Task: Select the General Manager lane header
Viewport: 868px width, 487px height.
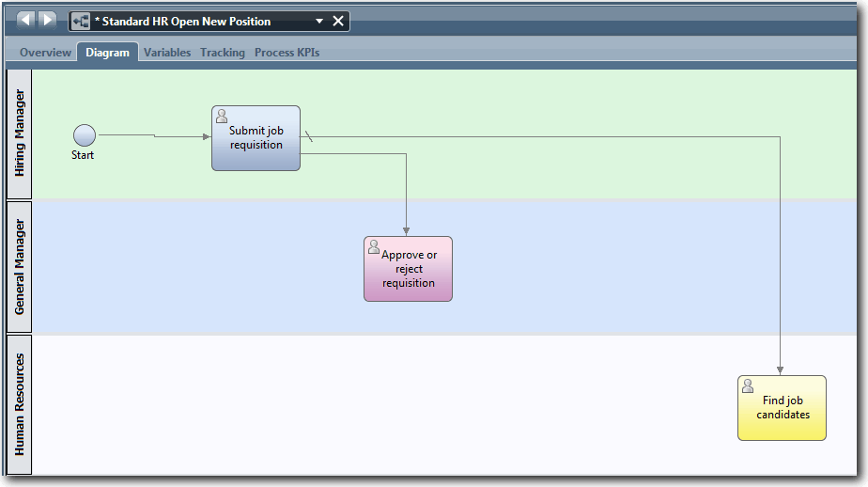Action: coord(20,267)
